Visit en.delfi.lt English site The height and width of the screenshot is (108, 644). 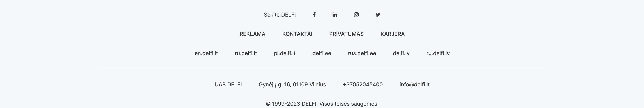click(x=206, y=53)
